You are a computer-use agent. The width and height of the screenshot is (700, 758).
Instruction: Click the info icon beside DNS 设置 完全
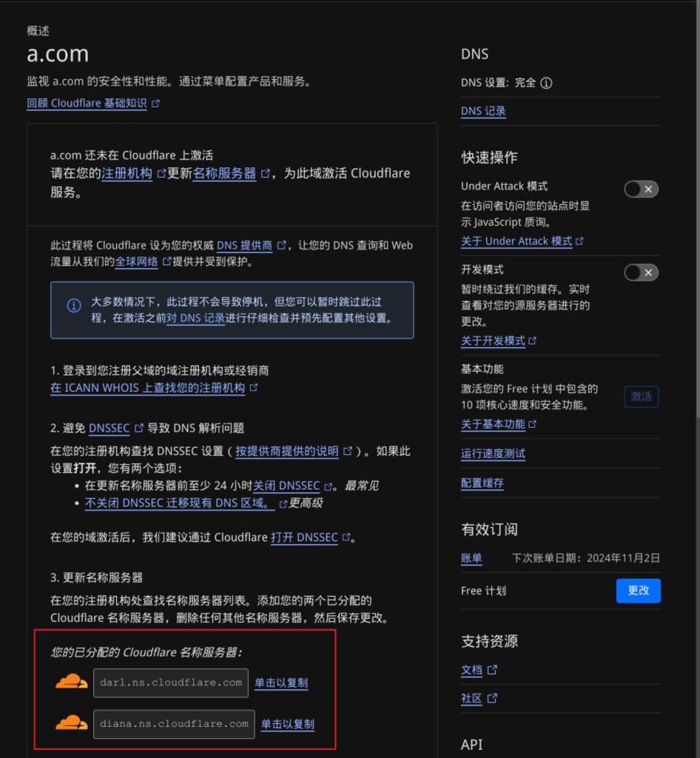(x=546, y=83)
